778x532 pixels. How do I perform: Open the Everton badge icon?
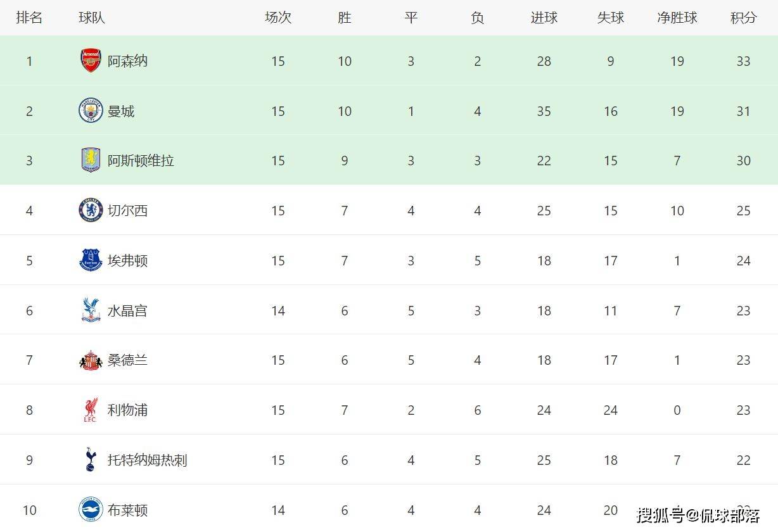pos(91,260)
